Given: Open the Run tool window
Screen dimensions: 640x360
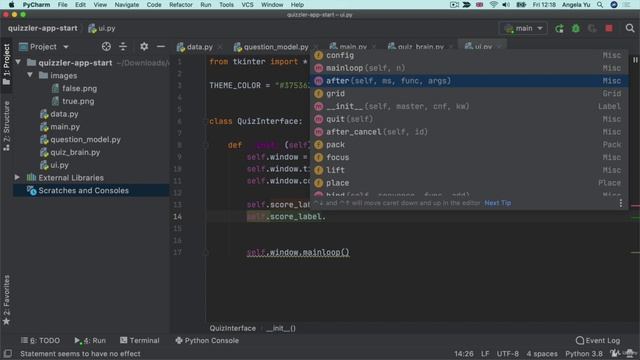Looking at the screenshot, I should [x=90, y=340].
